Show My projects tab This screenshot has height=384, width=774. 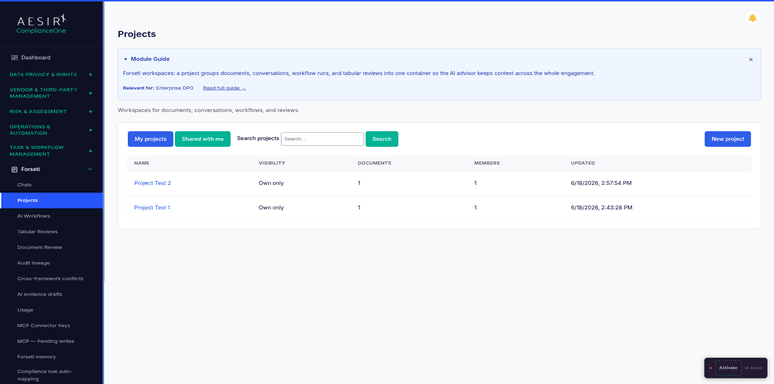(x=151, y=139)
